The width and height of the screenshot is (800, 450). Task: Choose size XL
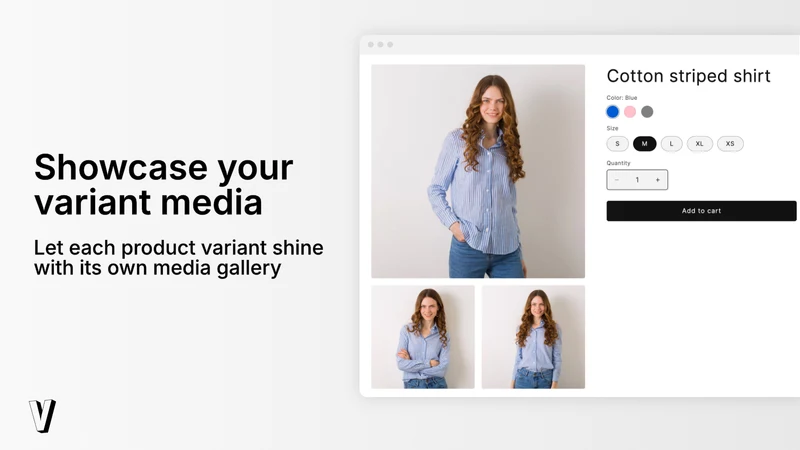(x=699, y=144)
